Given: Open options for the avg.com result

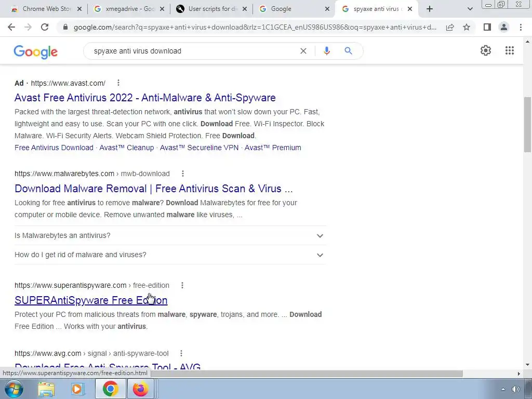Looking at the screenshot, I should click(181, 353).
